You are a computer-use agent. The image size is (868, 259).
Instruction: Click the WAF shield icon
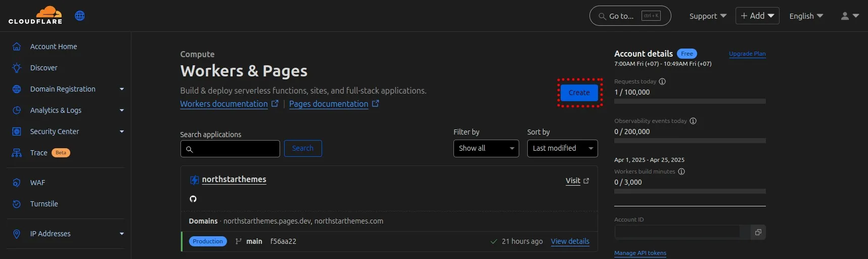point(17,183)
